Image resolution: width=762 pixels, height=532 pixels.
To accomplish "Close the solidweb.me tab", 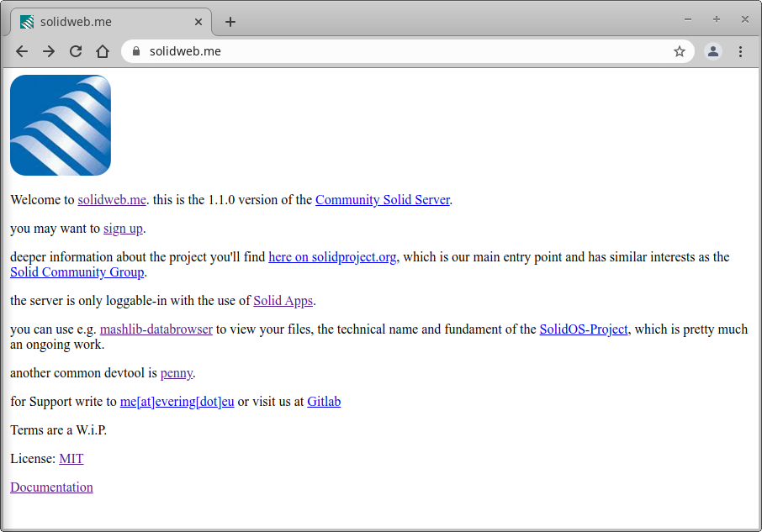I will tap(198, 22).
